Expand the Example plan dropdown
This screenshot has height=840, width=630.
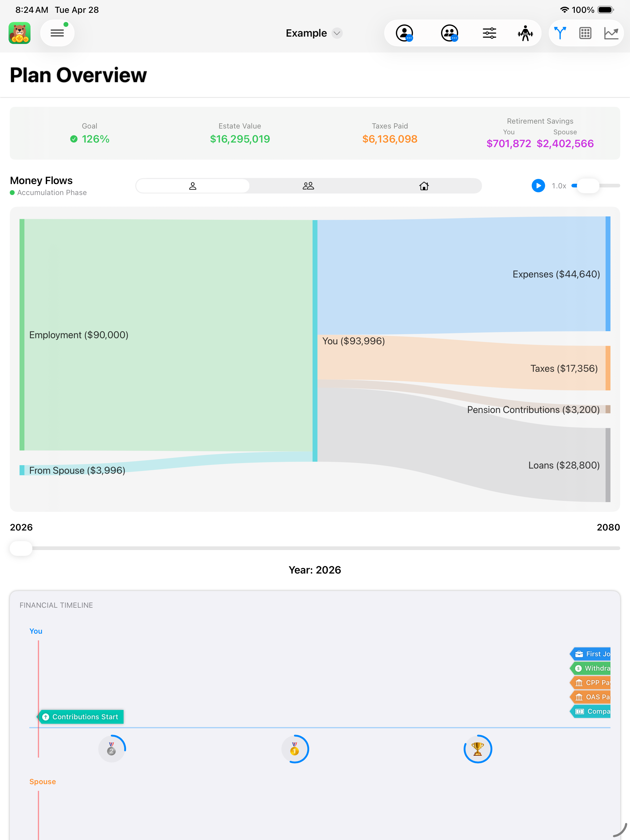click(x=314, y=33)
